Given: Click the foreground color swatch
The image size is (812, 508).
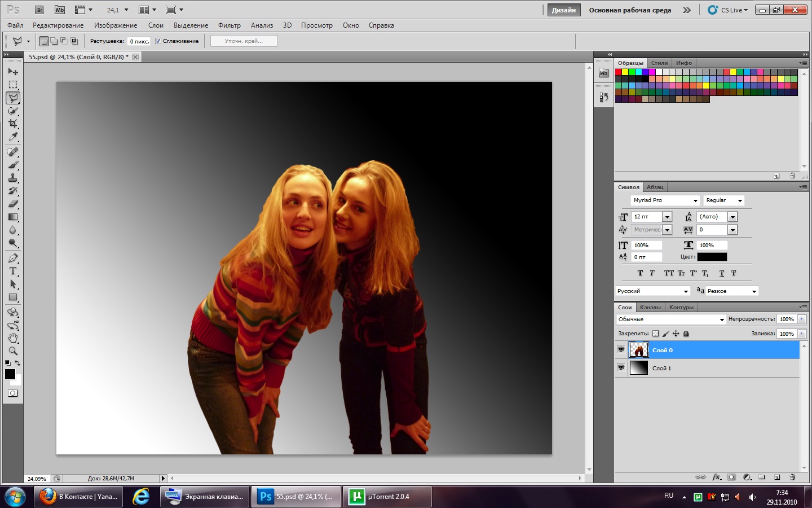Looking at the screenshot, I should 10,374.
